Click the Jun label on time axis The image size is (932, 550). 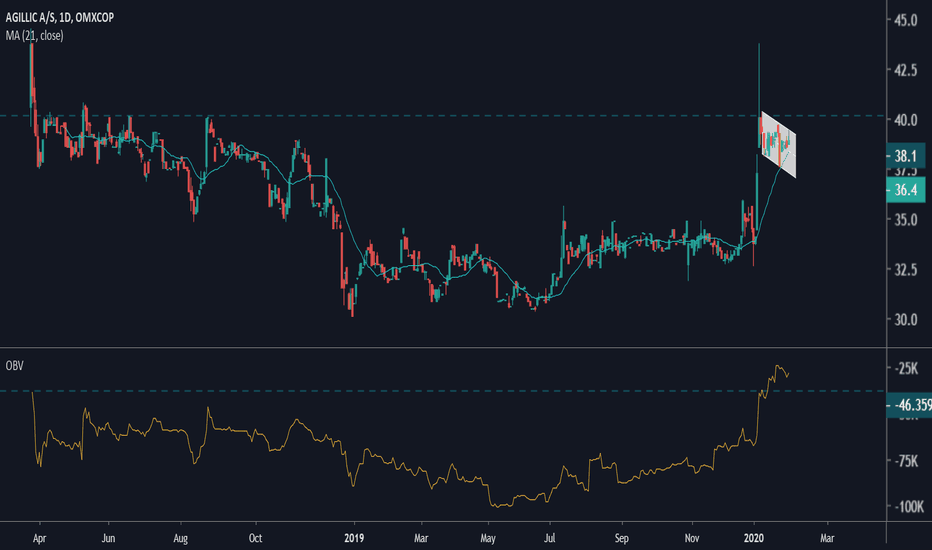click(108, 538)
